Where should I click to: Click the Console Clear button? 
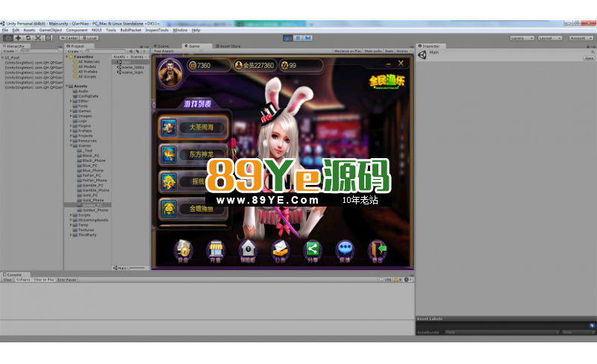tap(7, 280)
